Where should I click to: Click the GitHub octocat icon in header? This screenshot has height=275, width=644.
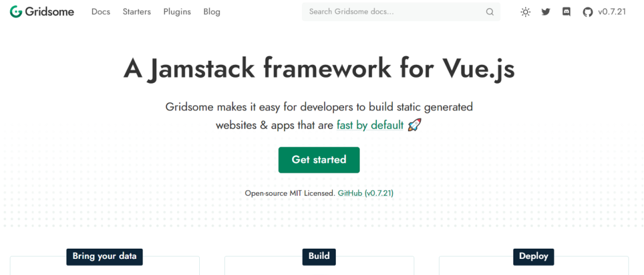click(x=587, y=12)
